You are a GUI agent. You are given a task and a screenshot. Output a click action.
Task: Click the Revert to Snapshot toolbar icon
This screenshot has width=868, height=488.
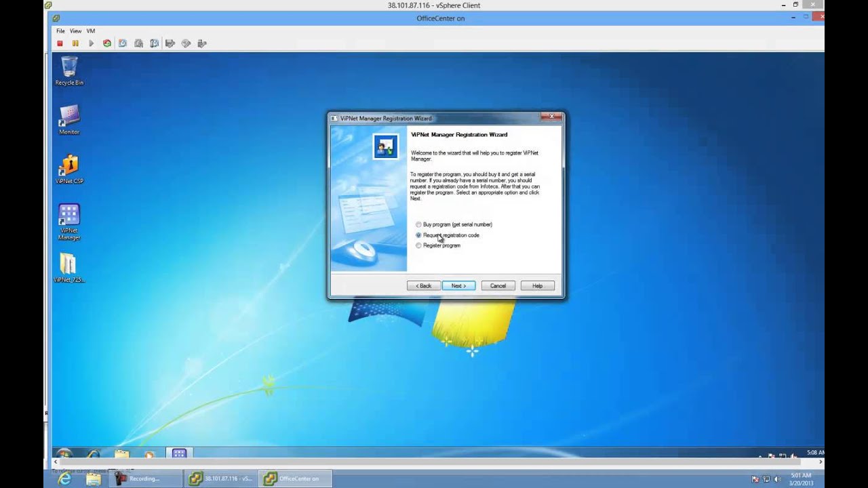(138, 43)
